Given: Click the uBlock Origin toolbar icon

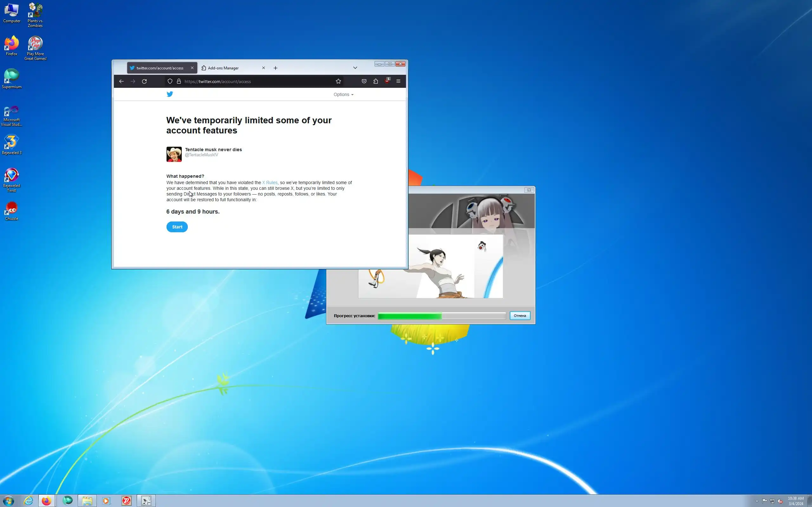Looking at the screenshot, I should (x=387, y=81).
